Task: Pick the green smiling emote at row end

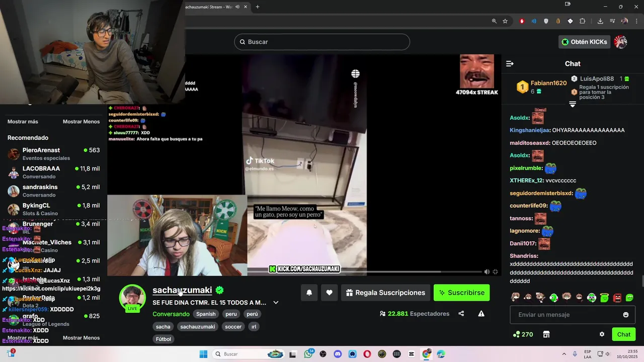Action: (630, 298)
